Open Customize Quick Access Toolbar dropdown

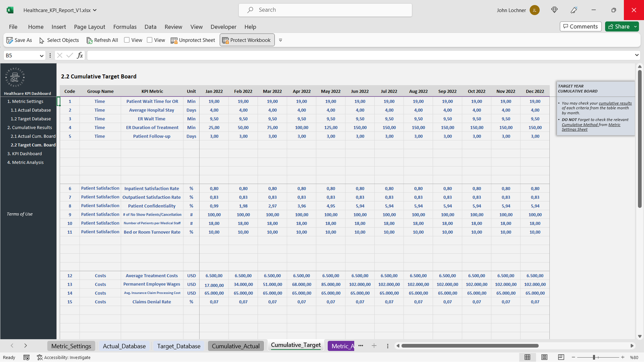pos(281,40)
